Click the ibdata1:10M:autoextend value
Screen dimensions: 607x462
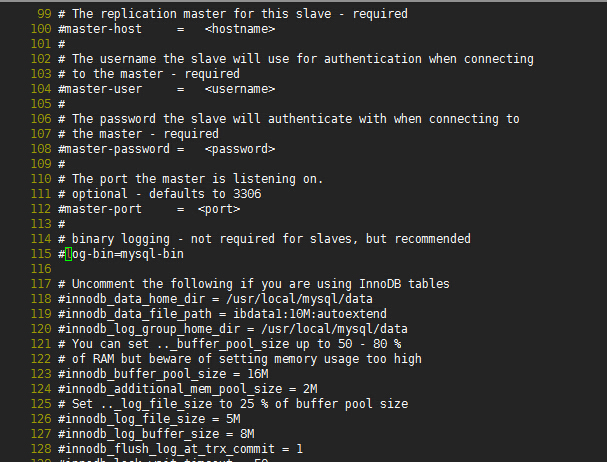[310, 314]
